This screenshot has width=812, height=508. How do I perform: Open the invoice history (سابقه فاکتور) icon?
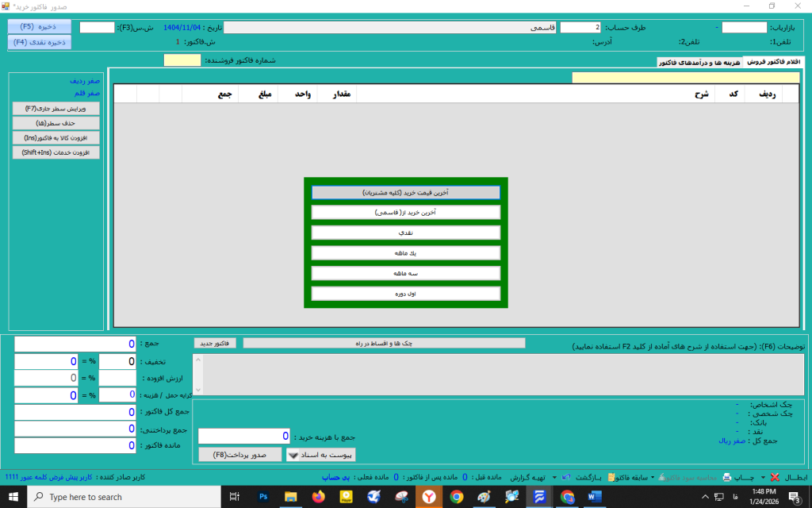[x=613, y=477]
